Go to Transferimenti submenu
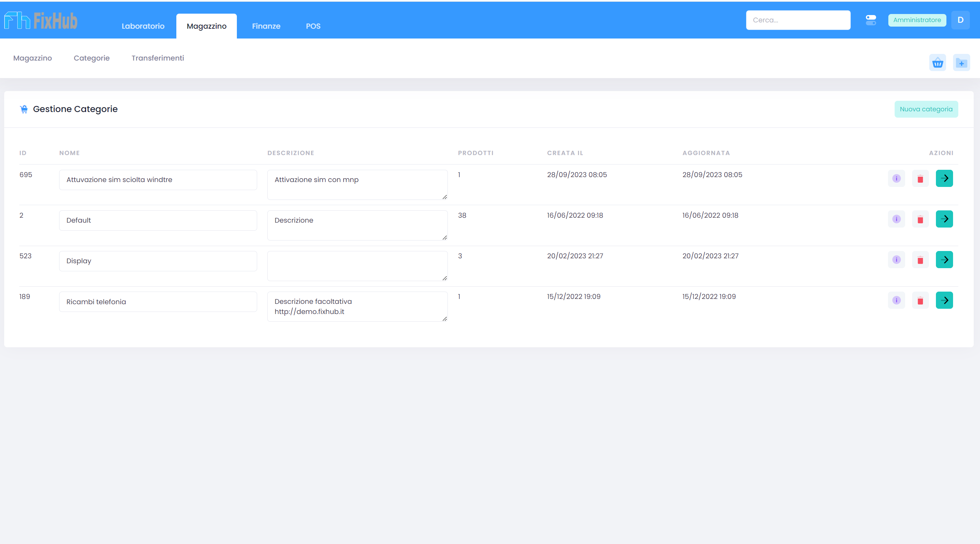The width and height of the screenshot is (980, 544). pos(157,58)
